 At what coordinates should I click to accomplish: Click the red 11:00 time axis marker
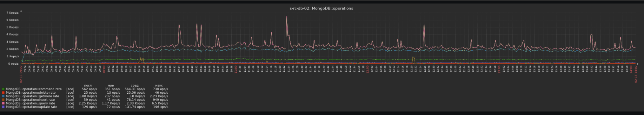point(236,69)
